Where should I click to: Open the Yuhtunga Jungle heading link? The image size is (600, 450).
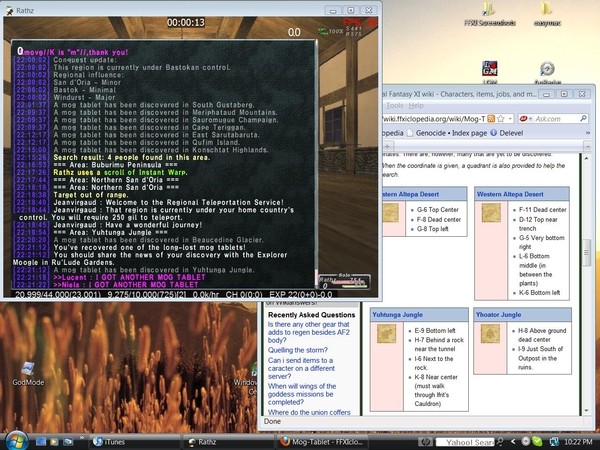[x=398, y=315]
